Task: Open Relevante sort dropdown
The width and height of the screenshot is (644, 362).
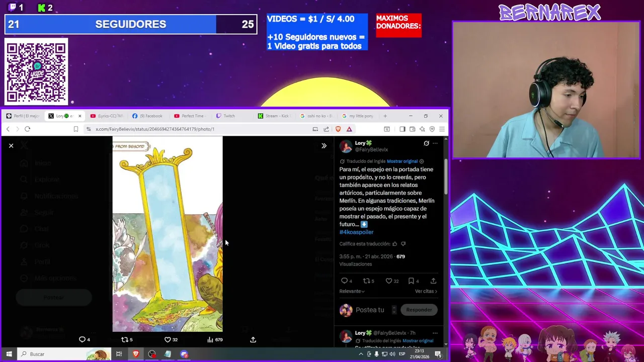Action: [x=352, y=291]
